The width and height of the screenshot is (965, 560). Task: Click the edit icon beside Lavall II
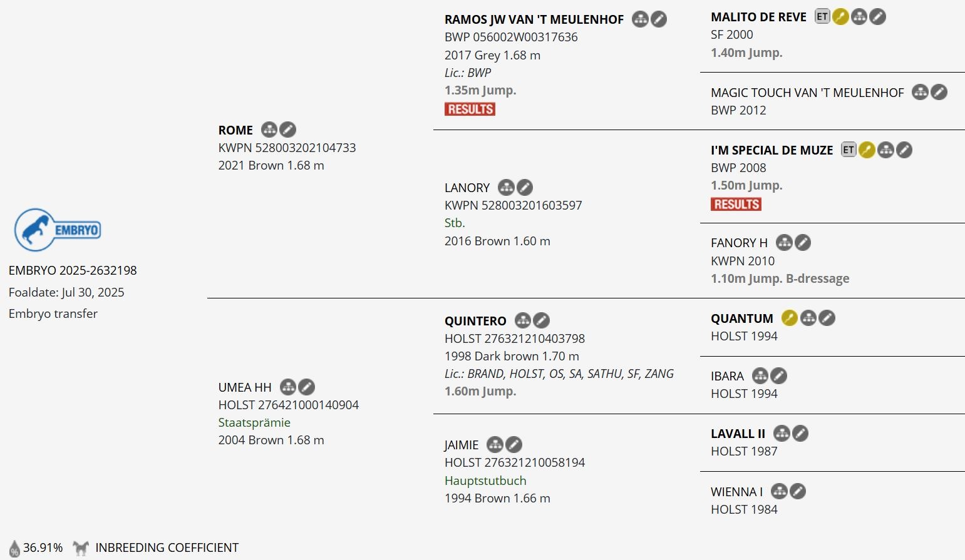pyautogui.click(x=800, y=433)
